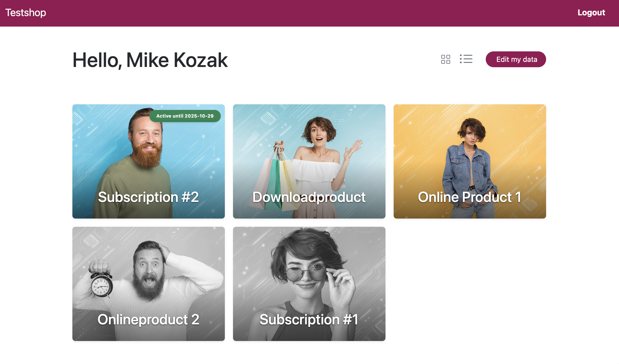Click the Edit my data button
The height and width of the screenshot is (364, 619).
[516, 59]
